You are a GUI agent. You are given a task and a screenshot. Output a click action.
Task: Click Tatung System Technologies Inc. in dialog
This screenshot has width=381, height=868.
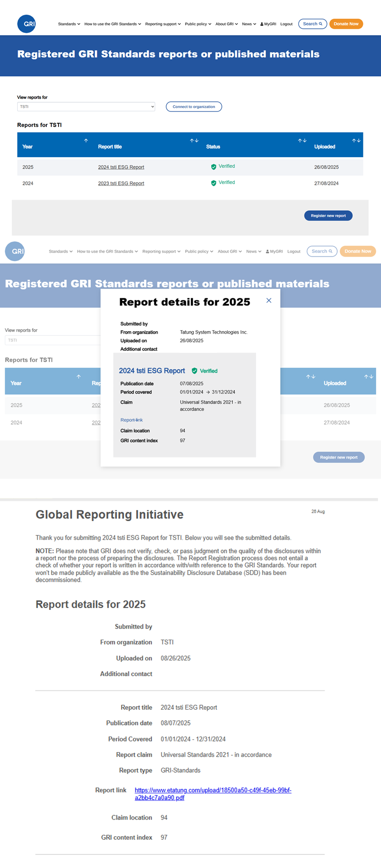[x=214, y=332]
